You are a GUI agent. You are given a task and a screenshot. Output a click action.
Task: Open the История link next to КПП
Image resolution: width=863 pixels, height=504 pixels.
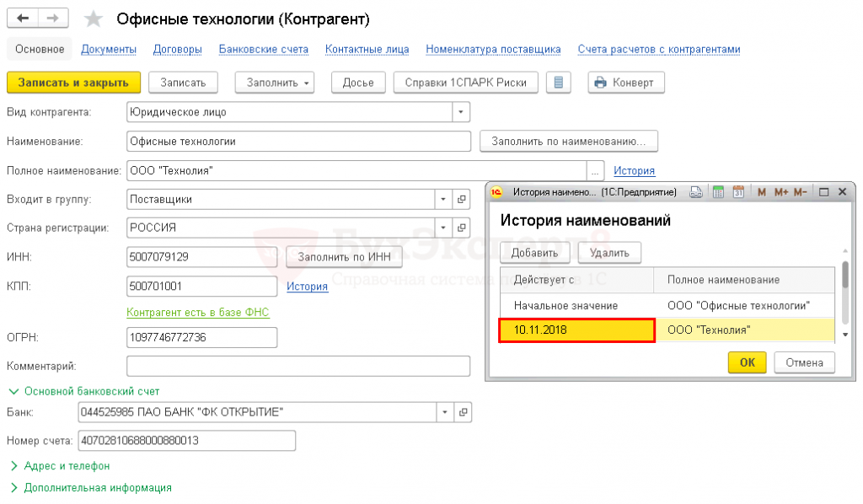307,287
